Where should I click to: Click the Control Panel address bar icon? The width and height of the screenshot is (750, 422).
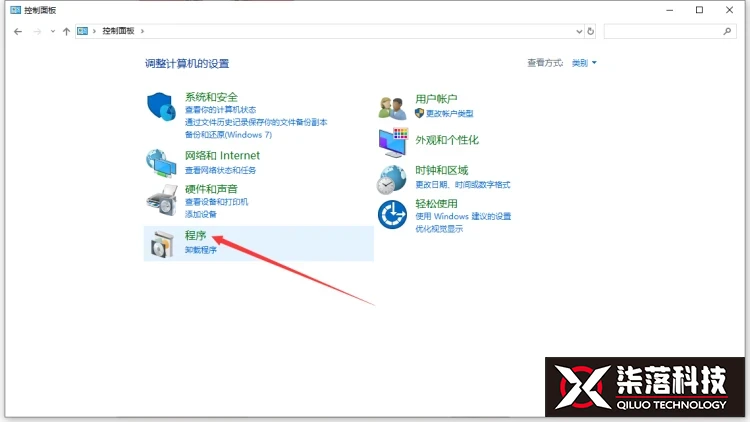pos(82,31)
